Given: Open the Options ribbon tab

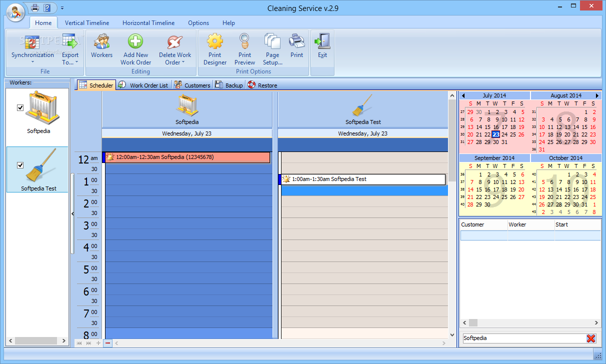Looking at the screenshot, I should [198, 23].
